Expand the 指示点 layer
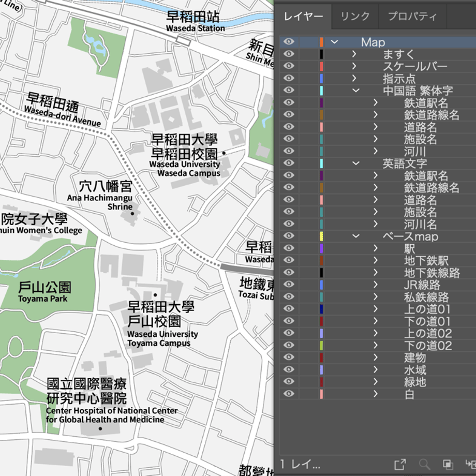This screenshot has width=476, height=476. pyautogui.click(x=354, y=78)
